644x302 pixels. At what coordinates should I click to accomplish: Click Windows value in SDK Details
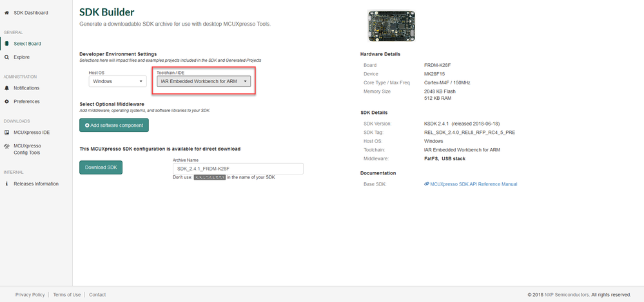[x=434, y=141]
